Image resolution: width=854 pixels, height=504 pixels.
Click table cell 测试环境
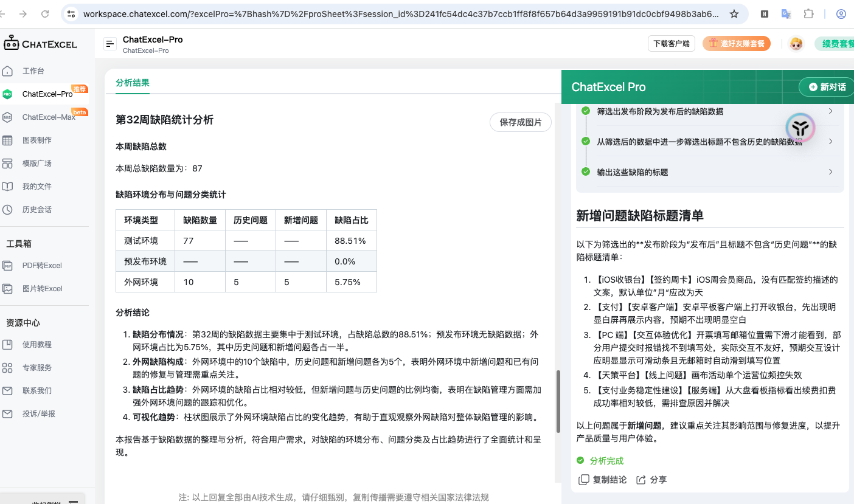coord(145,241)
